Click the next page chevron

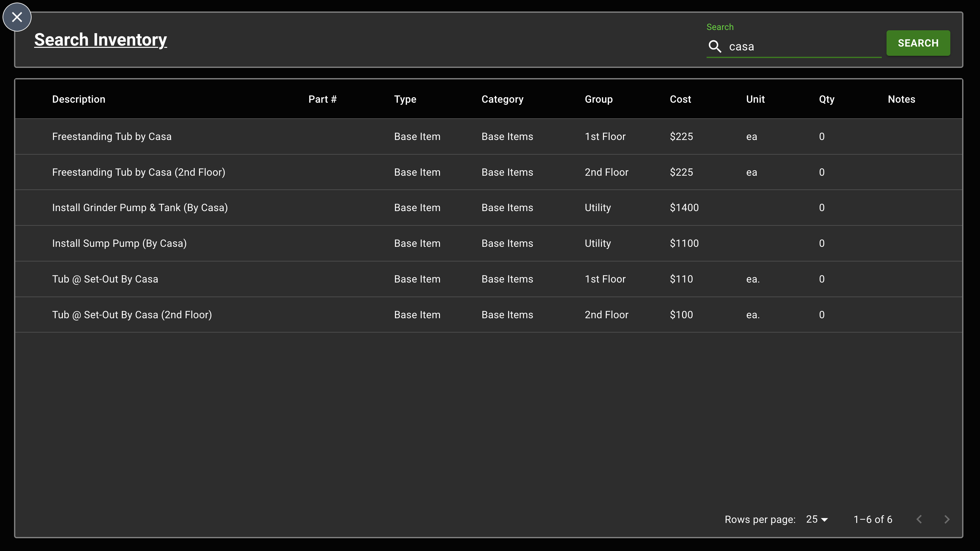(947, 519)
